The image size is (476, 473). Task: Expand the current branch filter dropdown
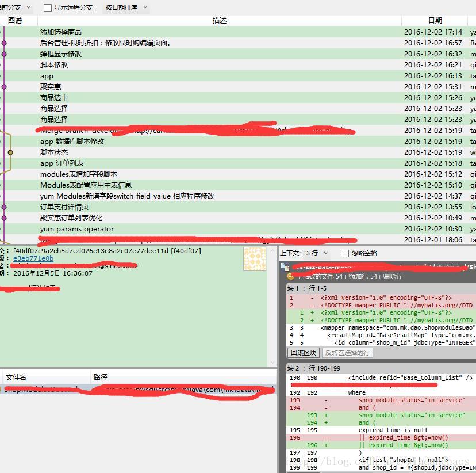[x=16, y=8]
